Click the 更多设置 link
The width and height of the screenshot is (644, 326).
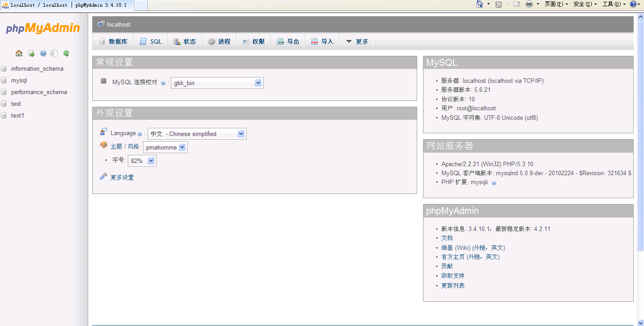tap(122, 177)
